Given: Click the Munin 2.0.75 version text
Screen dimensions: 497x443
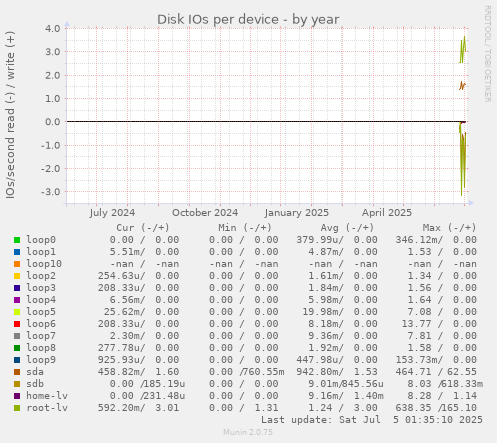Looking at the screenshot, I should point(248,432).
